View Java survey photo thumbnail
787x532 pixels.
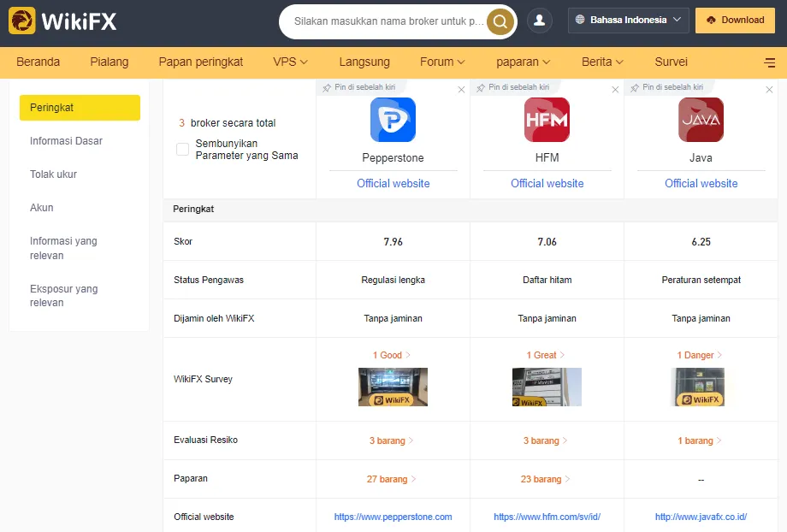[700, 387]
